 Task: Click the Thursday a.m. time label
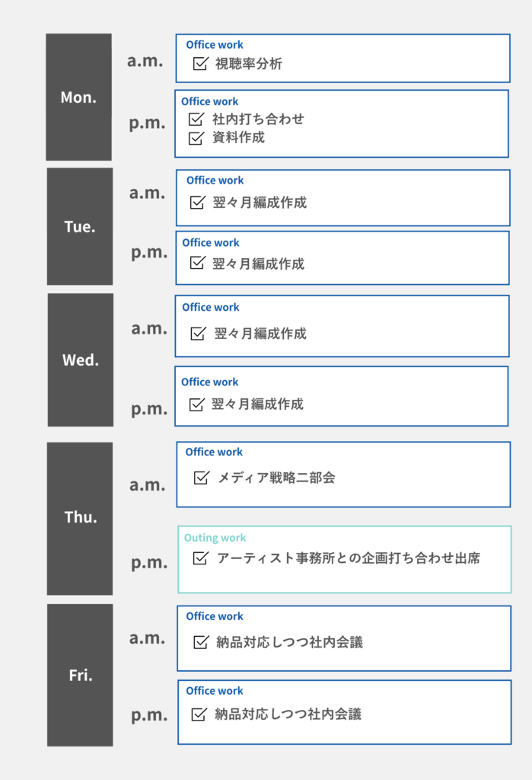(147, 484)
